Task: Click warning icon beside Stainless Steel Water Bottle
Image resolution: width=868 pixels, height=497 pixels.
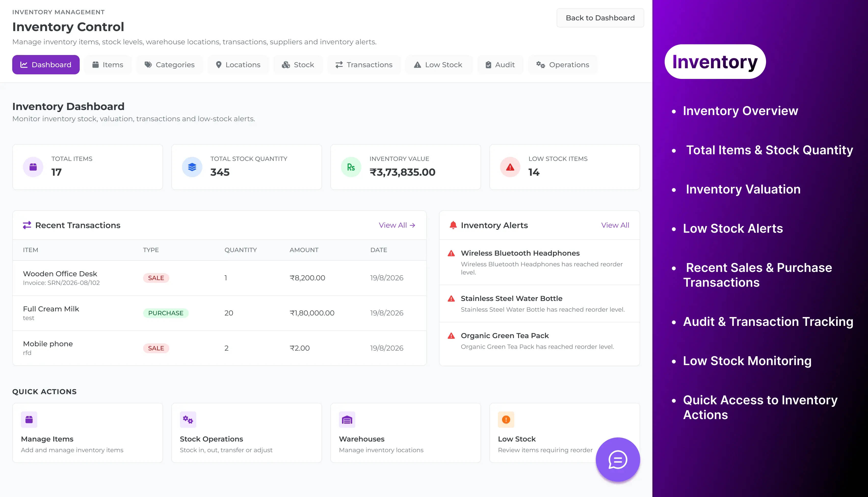Action: tap(451, 299)
